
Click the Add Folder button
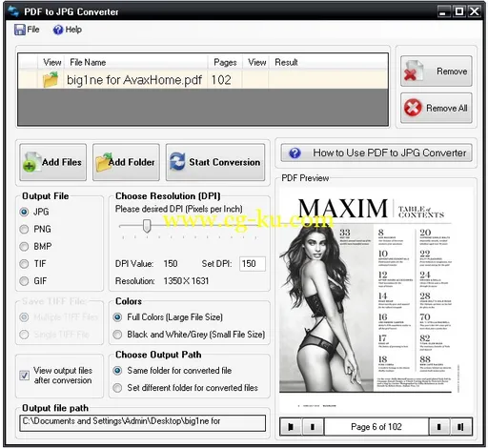(x=126, y=162)
